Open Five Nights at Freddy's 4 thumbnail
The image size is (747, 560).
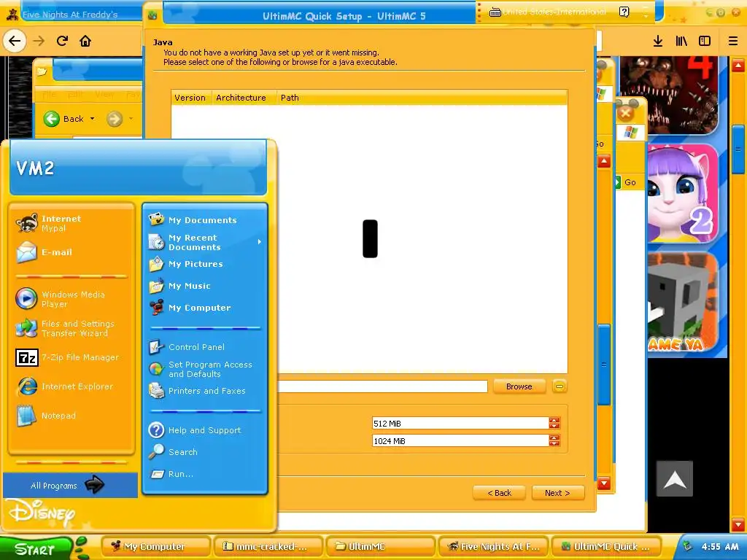[x=670, y=95]
